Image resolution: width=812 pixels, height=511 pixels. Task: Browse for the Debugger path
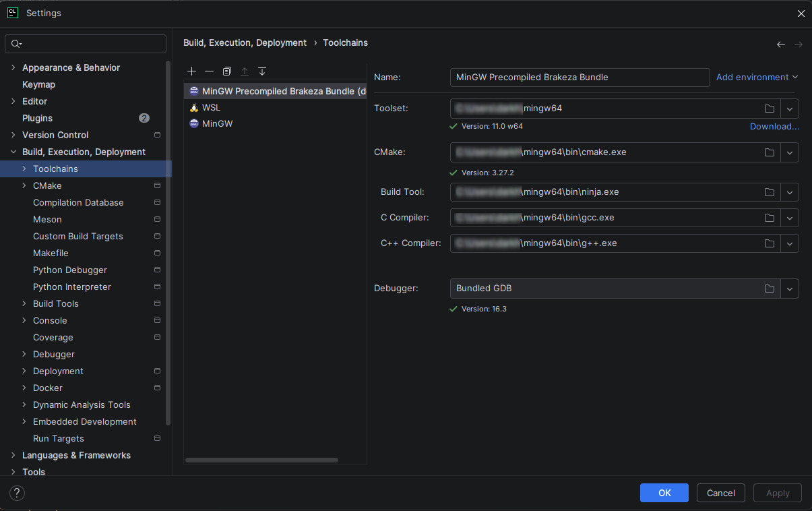pos(769,289)
